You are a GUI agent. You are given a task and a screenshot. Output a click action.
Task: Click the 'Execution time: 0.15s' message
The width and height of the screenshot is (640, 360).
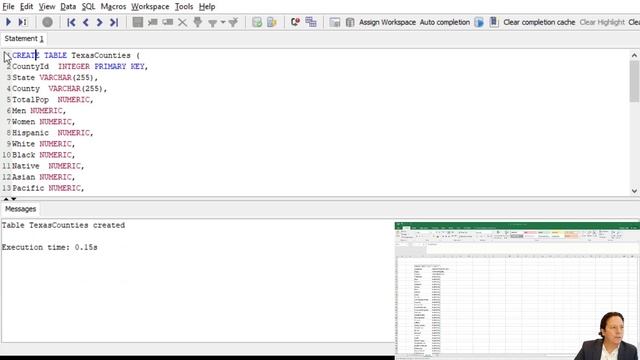tap(49, 247)
